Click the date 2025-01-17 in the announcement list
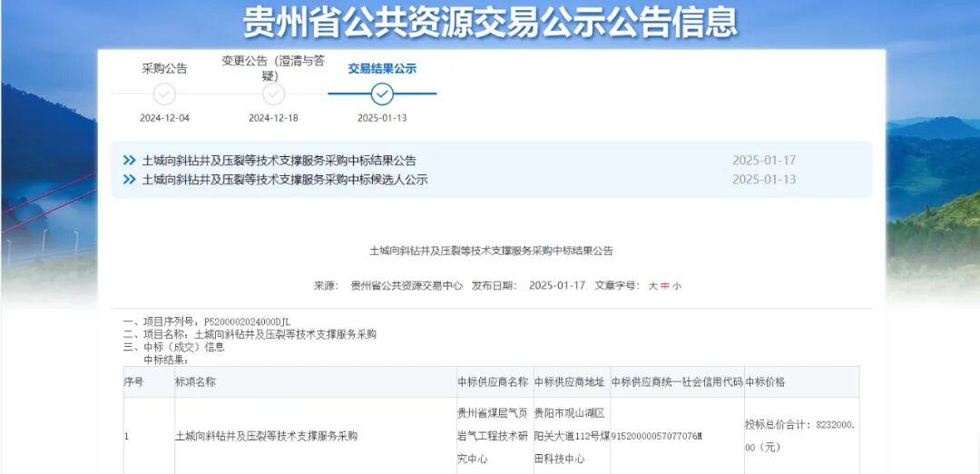The image size is (980, 474). click(x=764, y=161)
